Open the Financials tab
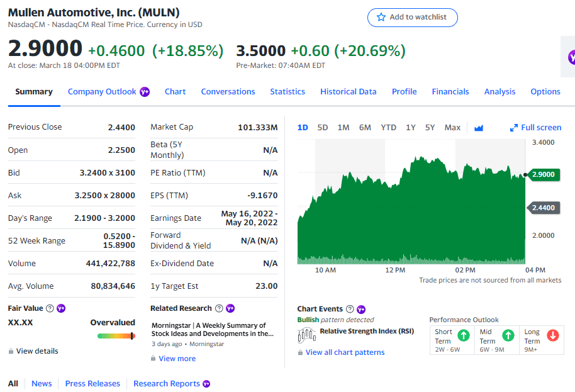The width and height of the screenshot is (575, 392). point(450,92)
